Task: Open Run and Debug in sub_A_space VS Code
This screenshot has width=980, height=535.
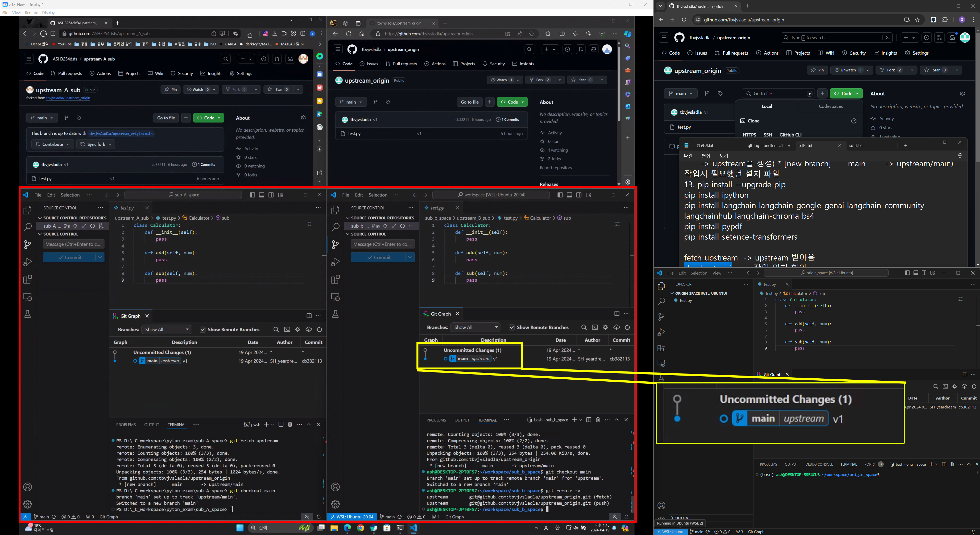Action: click(27, 262)
